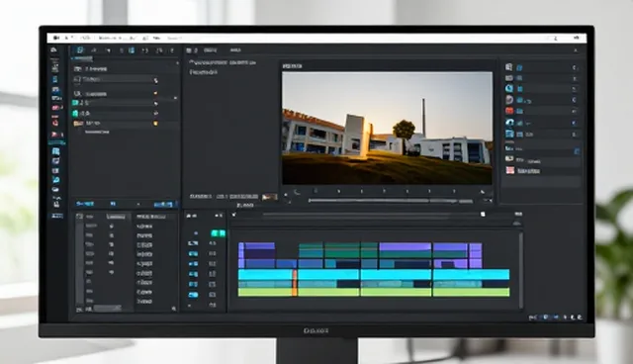Screen dimensions: 633x364
Task: Click the timecode text below the media panel
Action: pos(225,196)
